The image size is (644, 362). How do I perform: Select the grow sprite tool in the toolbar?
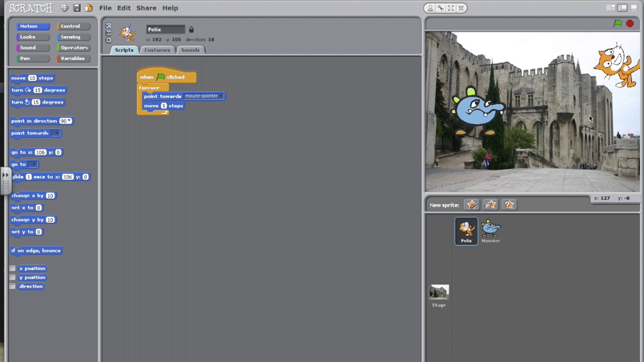[x=451, y=8]
